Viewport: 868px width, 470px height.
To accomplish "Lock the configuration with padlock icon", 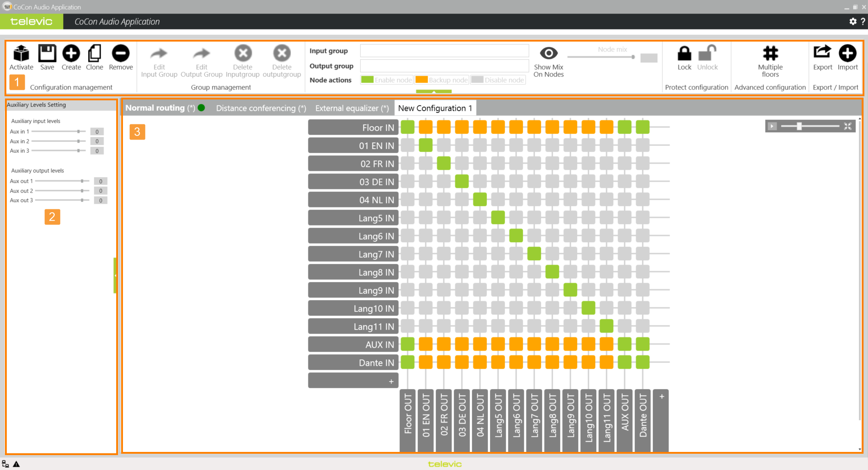I will (x=684, y=54).
